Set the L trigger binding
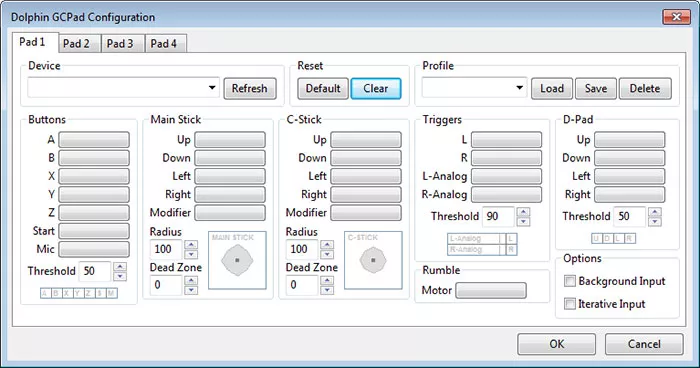This screenshot has width=700, height=368. pyautogui.click(x=506, y=140)
